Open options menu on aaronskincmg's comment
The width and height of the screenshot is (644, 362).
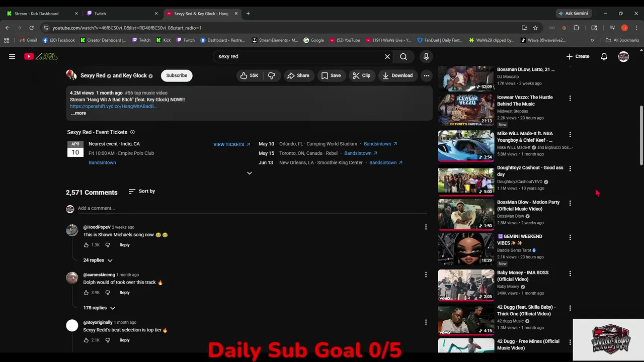coord(426,275)
